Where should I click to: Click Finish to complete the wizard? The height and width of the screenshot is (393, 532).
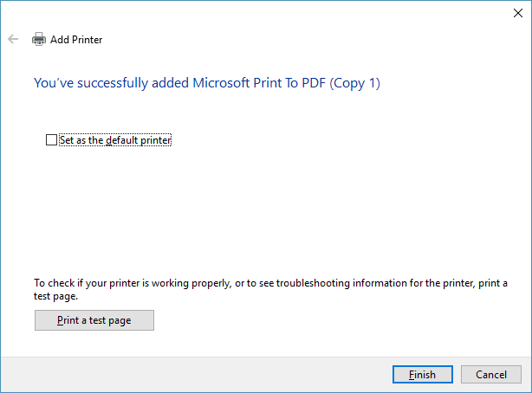pyautogui.click(x=421, y=375)
